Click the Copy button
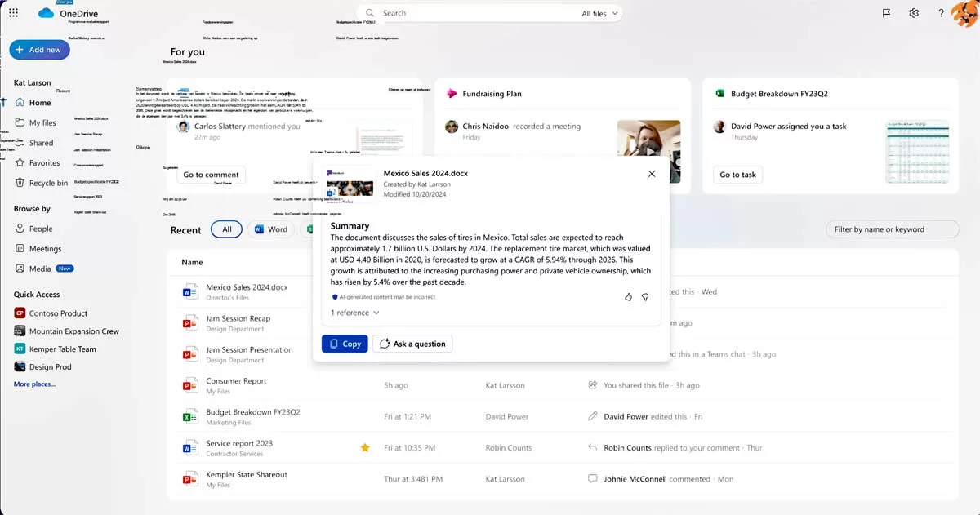Viewport: 980px width, 515px height. click(344, 344)
